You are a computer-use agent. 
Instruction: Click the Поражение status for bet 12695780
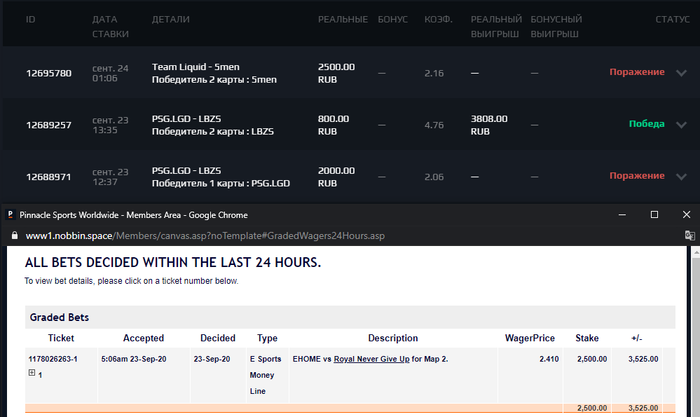point(637,72)
